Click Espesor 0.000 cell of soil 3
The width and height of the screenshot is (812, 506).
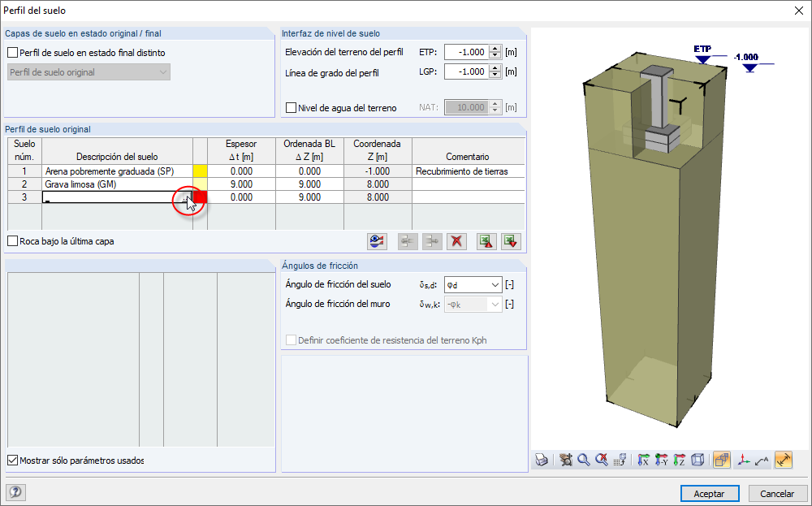tap(241, 197)
